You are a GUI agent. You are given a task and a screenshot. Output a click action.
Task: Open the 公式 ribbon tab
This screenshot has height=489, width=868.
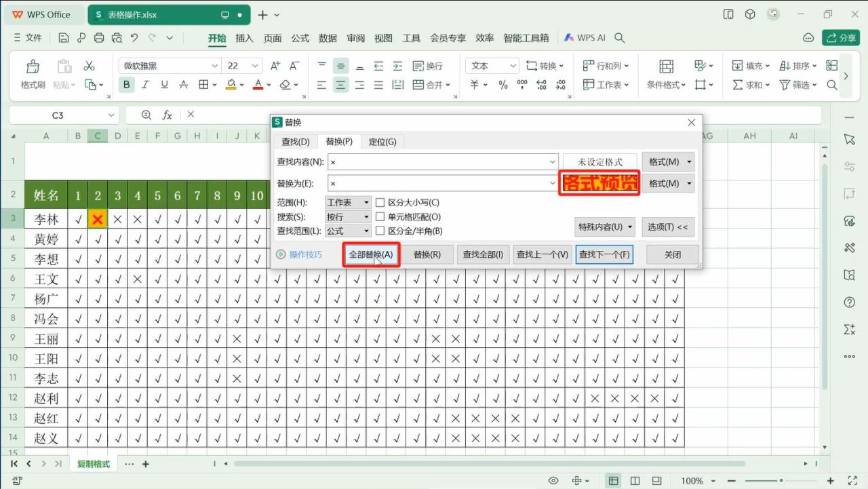click(300, 38)
